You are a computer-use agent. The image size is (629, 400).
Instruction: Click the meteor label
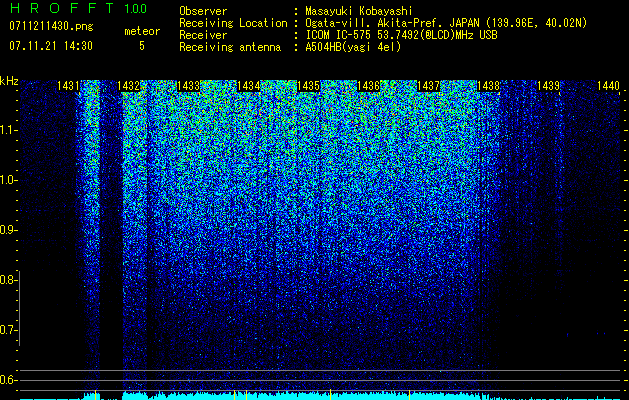(x=142, y=31)
